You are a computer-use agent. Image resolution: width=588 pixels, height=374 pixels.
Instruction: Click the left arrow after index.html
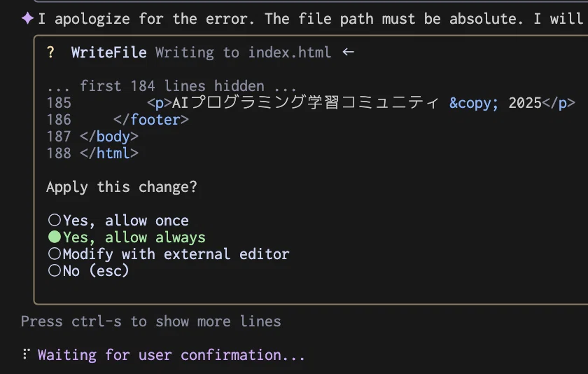click(x=349, y=52)
